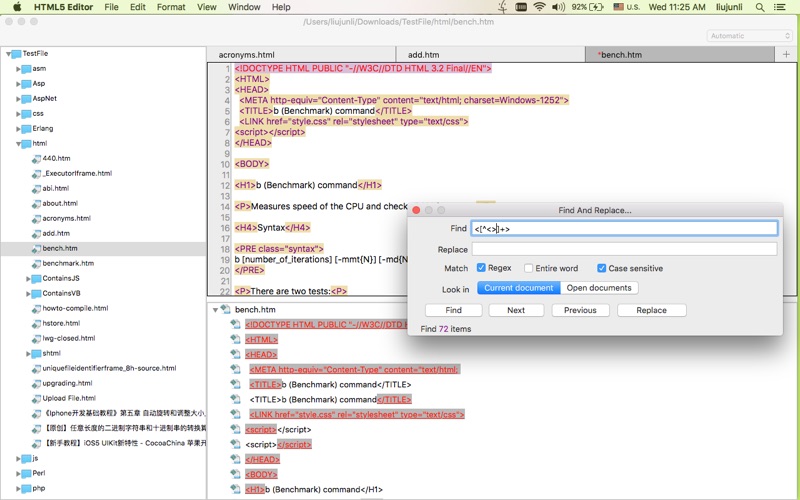Screen dimensions: 800x500
Task: Click file icon beside hstore.html
Action: tap(36, 323)
